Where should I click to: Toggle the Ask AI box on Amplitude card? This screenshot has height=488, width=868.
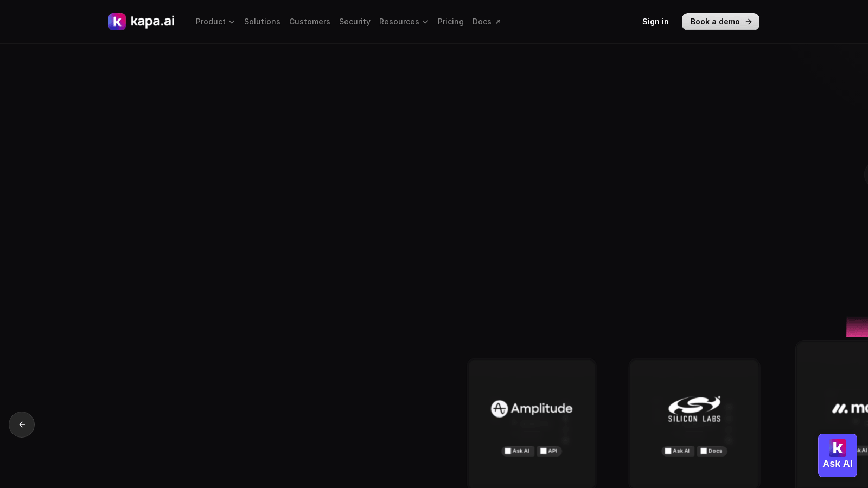click(x=508, y=451)
